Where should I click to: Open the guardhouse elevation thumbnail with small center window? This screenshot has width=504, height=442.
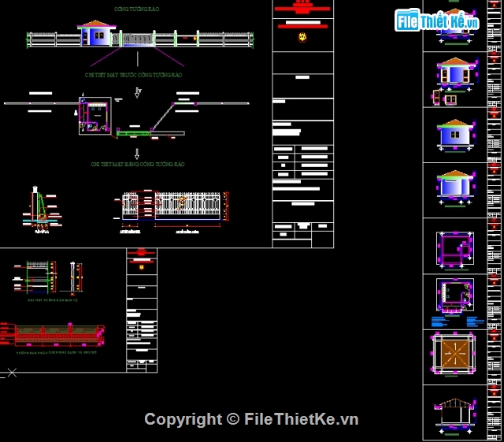455,135
